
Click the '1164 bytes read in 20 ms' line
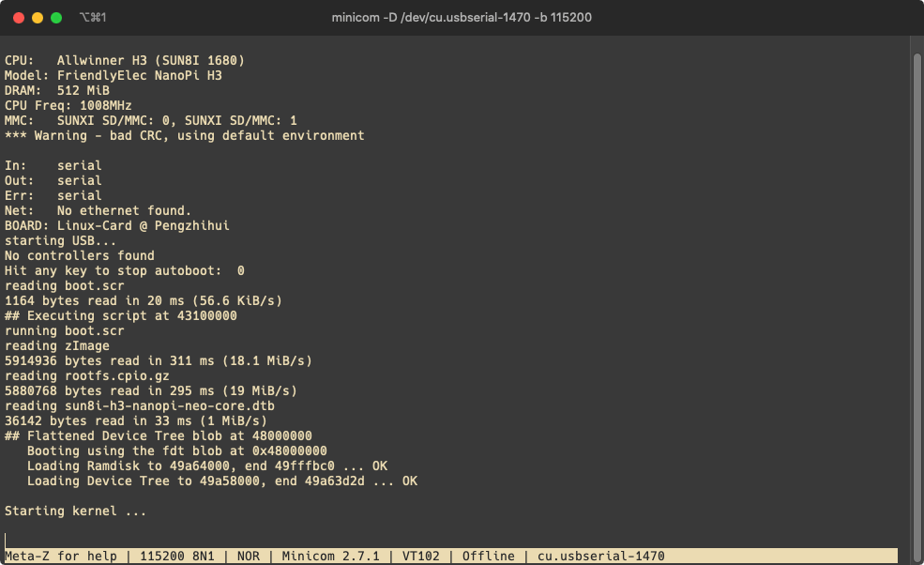144,301
